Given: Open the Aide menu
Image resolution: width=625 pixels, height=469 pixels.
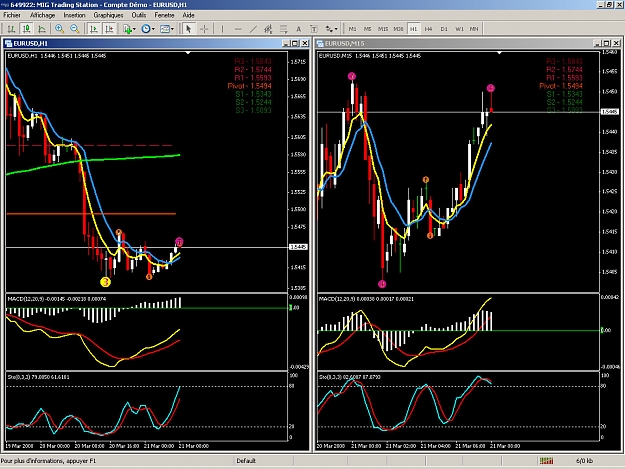Looking at the screenshot, I should [x=188, y=15].
